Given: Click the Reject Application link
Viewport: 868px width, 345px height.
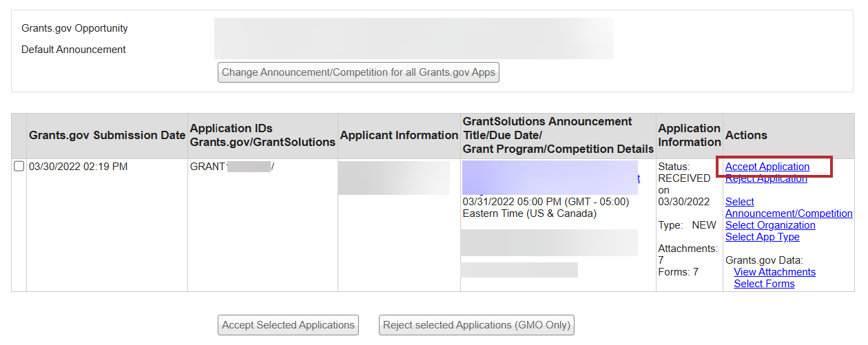Looking at the screenshot, I should click(x=765, y=179).
